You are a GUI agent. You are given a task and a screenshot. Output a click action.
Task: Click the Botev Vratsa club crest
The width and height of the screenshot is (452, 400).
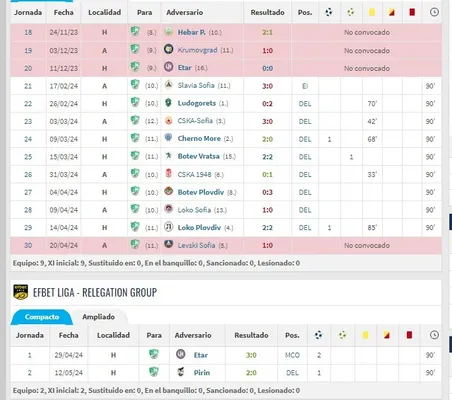pos(169,155)
